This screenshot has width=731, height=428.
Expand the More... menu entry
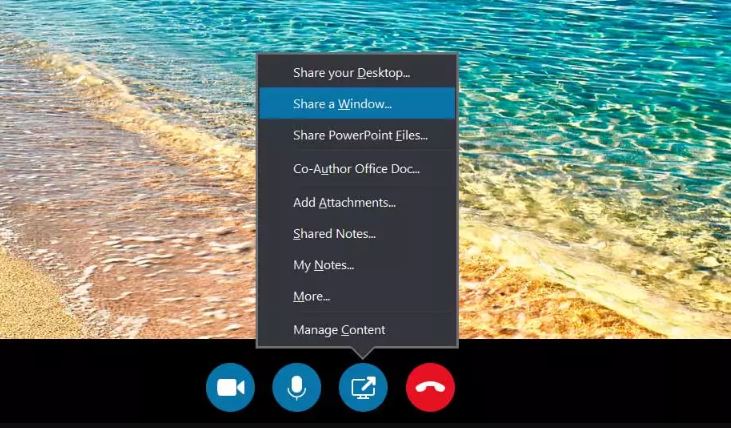pos(357,296)
